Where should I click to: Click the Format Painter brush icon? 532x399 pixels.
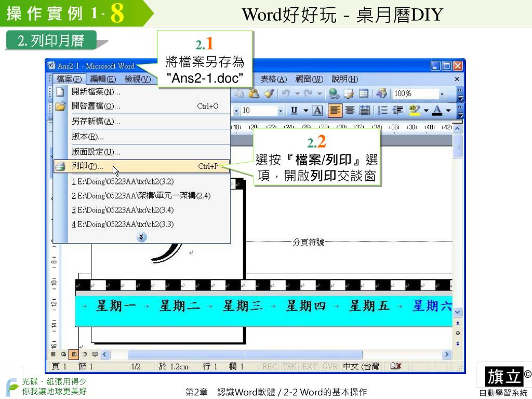[269, 93]
